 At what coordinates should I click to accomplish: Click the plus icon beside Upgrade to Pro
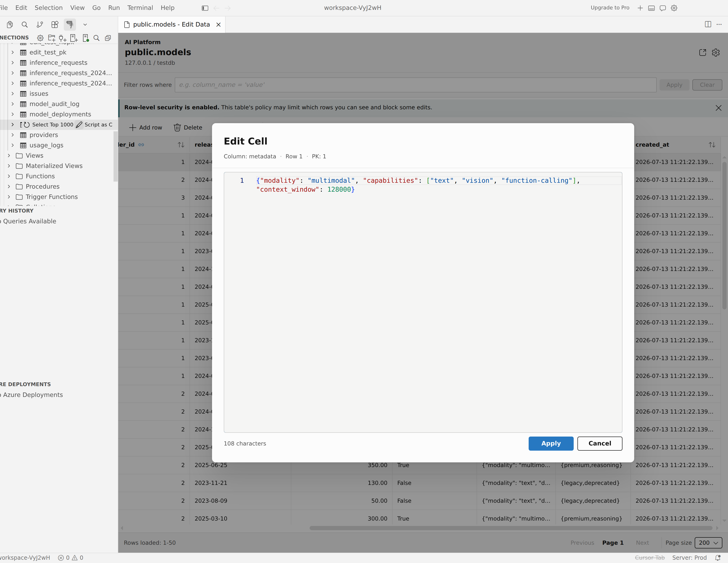[640, 8]
